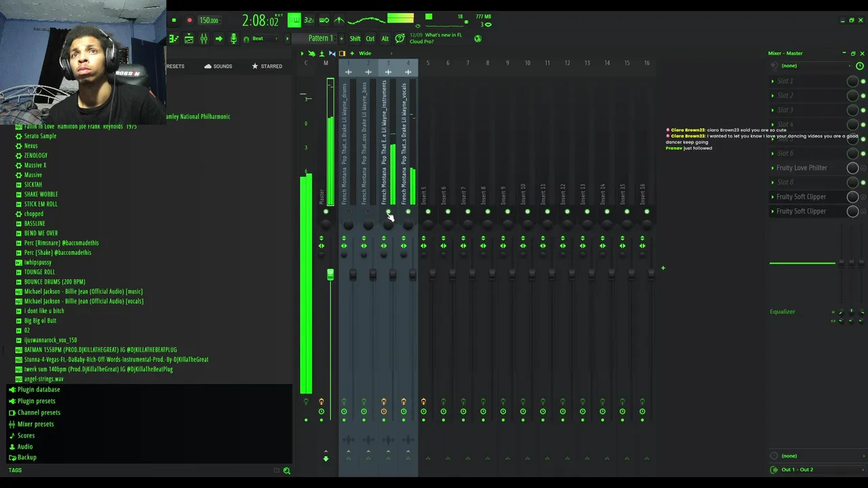Click the 150.000 tempo field
Screen dimensions: 868x488
[x=209, y=20]
